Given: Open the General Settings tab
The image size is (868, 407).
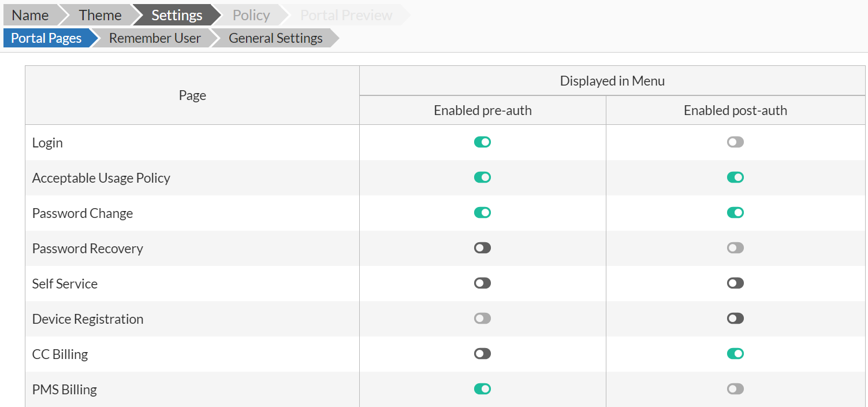Looking at the screenshot, I should coord(275,38).
